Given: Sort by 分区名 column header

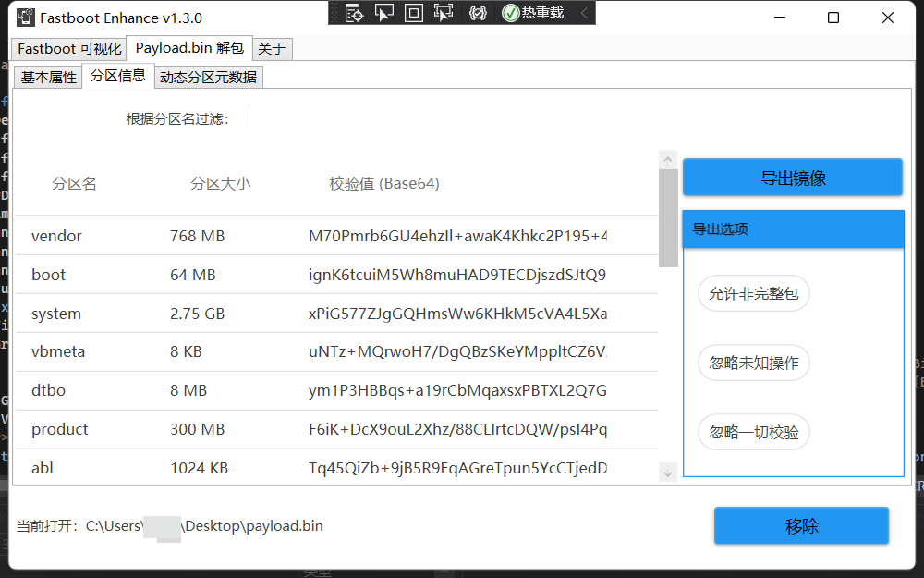Looking at the screenshot, I should click(74, 183).
